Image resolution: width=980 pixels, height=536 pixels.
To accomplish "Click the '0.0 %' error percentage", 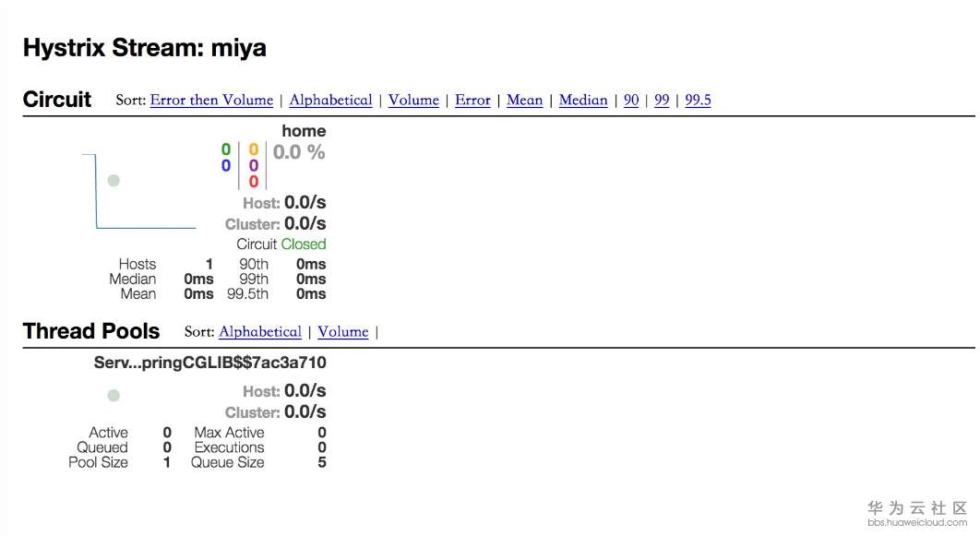I will pyautogui.click(x=299, y=152).
